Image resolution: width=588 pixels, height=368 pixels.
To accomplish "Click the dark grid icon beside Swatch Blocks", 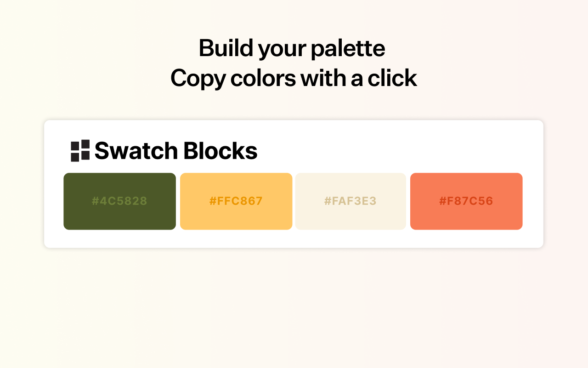I will (80, 150).
